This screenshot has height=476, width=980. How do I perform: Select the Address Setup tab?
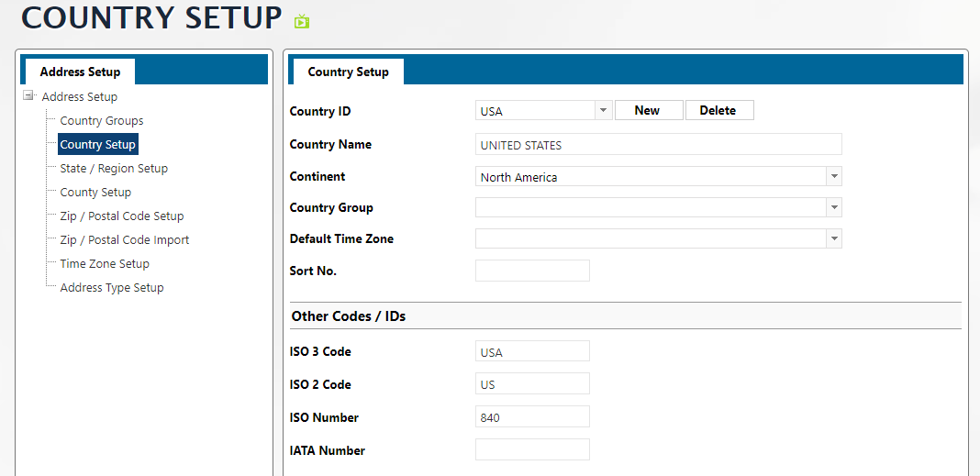coord(80,72)
